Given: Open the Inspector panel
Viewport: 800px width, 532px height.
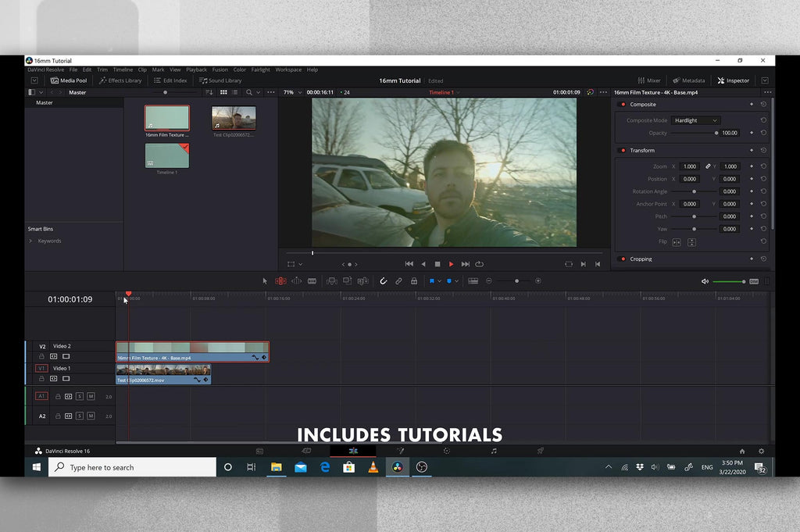Looking at the screenshot, I should coord(733,80).
